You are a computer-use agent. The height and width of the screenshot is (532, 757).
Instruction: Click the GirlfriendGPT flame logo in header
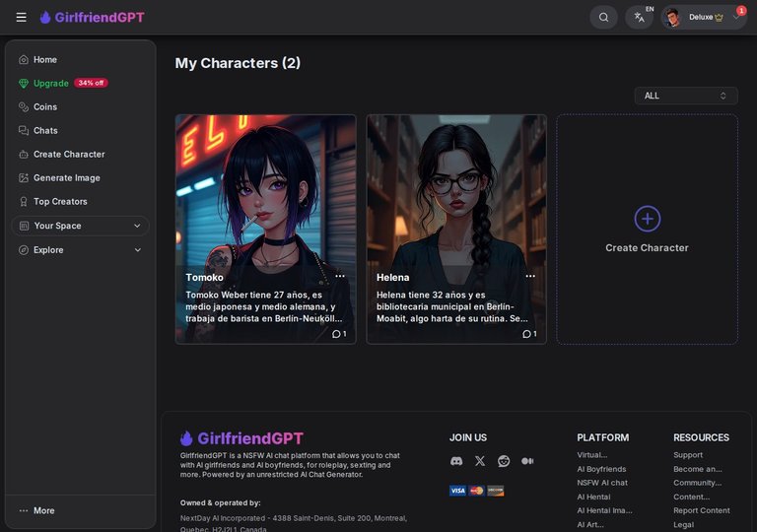[45, 18]
